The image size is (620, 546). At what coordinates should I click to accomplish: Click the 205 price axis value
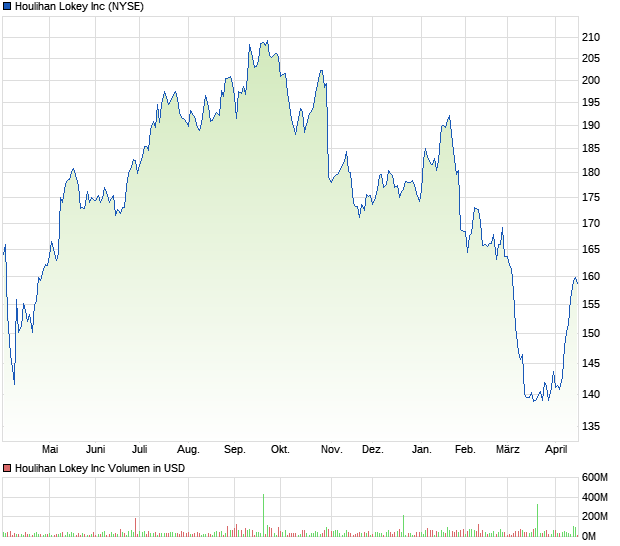(x=591, y=59)
